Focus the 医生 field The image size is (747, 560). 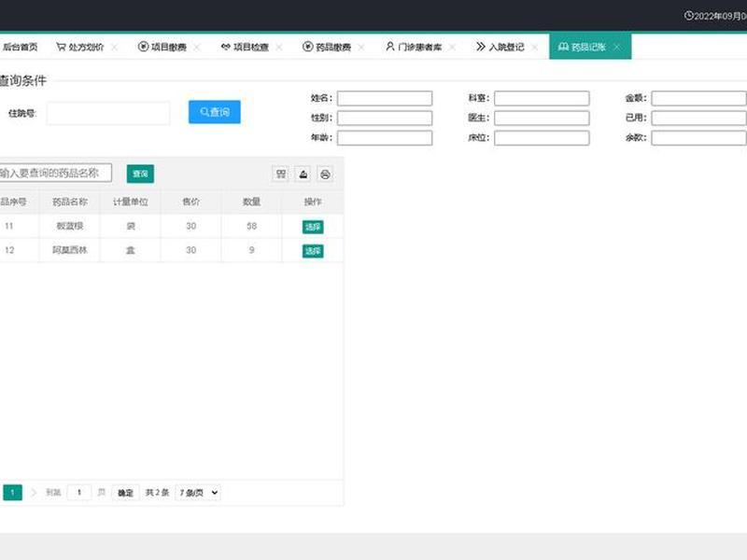[x=542, y=119]
